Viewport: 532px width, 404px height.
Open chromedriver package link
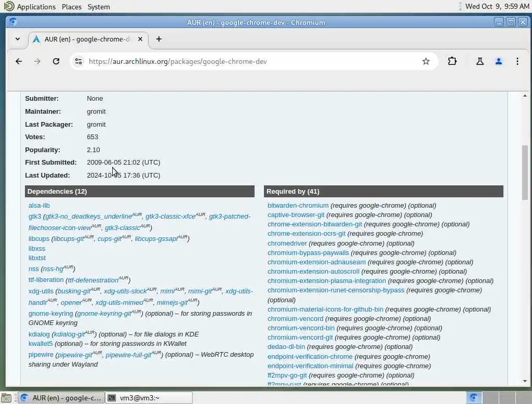pyautogui.click(x=287, y=244)
